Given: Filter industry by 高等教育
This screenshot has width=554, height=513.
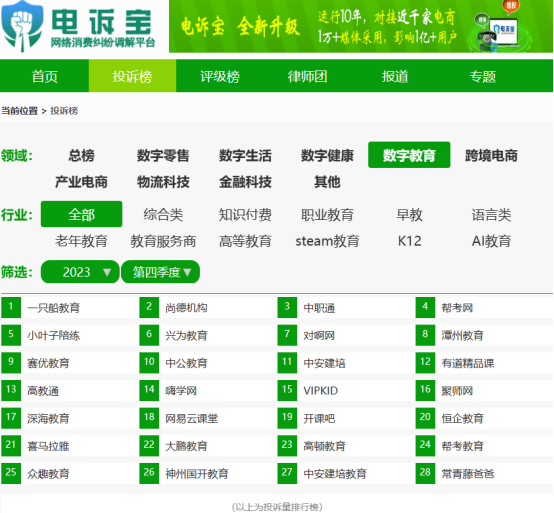Looking at the screenshot, I should point(245,241).
